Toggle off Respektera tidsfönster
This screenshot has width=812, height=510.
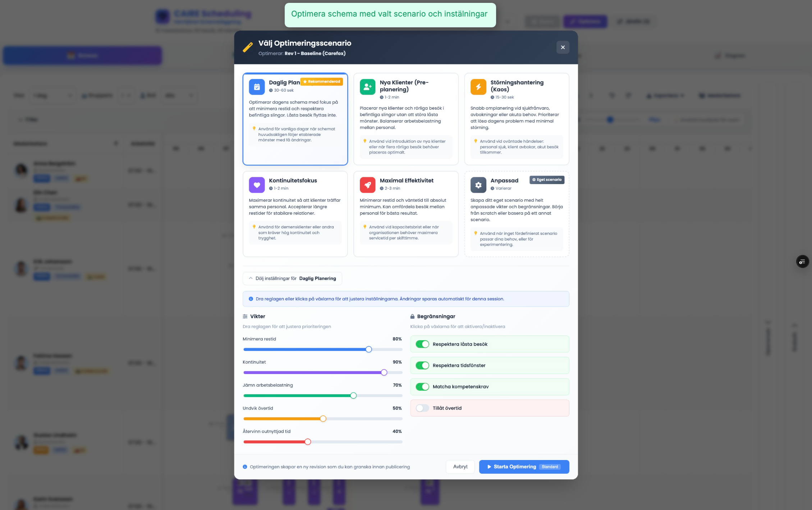[422, 365]
